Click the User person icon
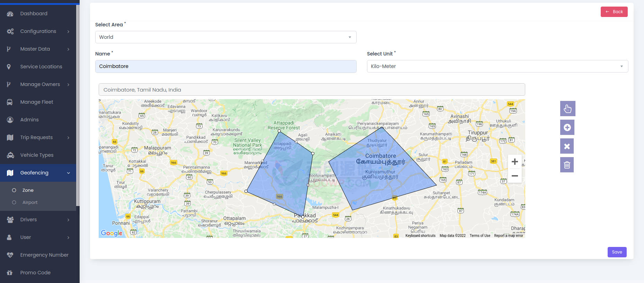 pos(9,237)
